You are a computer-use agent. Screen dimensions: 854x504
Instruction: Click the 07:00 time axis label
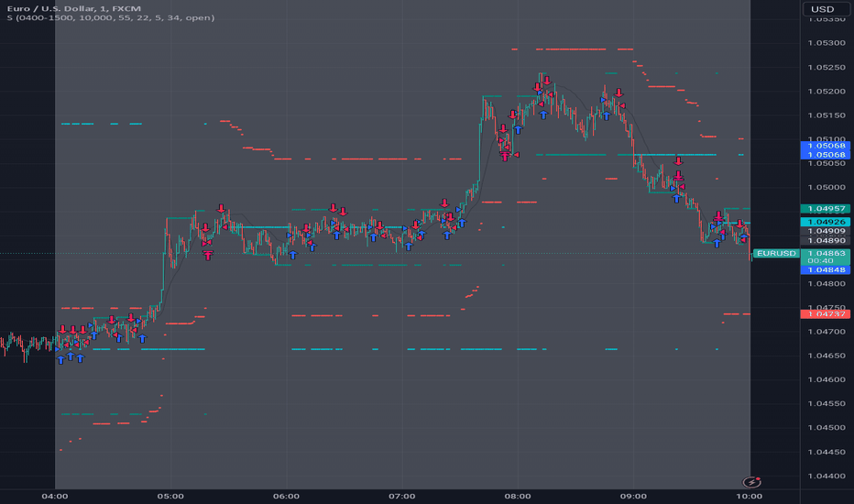(402, 496)
